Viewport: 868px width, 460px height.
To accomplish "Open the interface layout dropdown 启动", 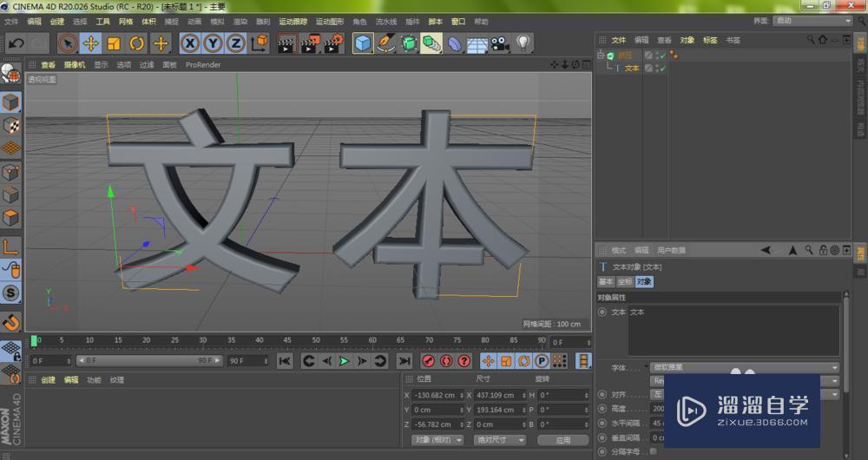I will click(x=812, y=21).
